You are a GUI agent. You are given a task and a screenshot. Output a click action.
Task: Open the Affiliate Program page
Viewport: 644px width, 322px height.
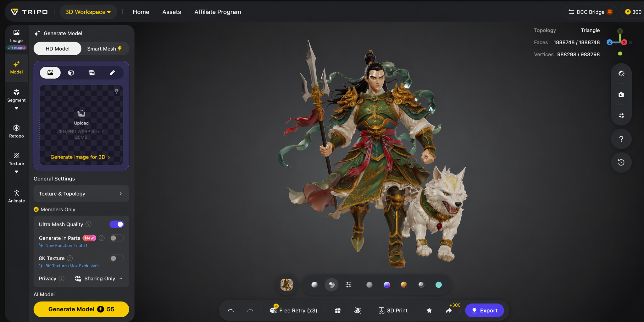pyautogui.click(x=218, y=12)
